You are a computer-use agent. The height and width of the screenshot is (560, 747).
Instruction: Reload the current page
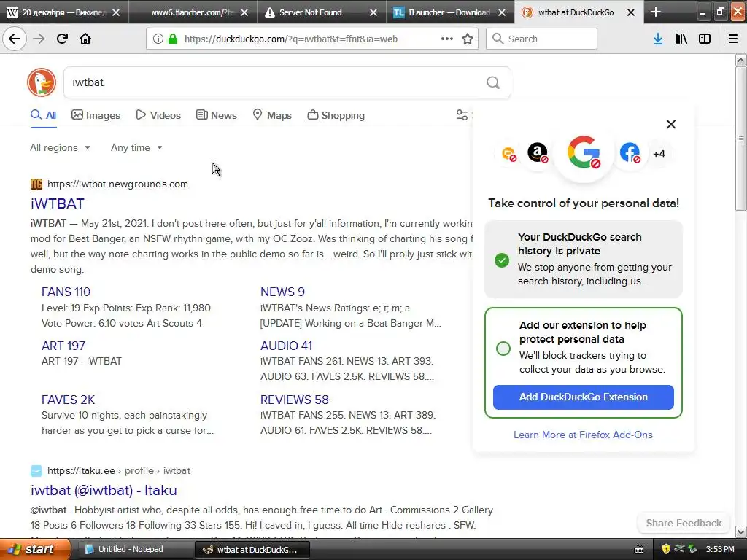pos(62,39)
